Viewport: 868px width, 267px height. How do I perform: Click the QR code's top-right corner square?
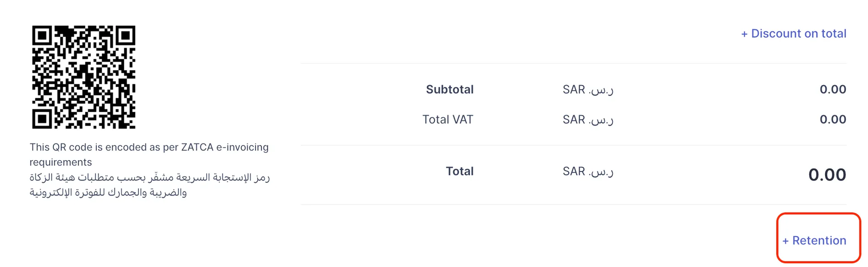tap(125, 35)
